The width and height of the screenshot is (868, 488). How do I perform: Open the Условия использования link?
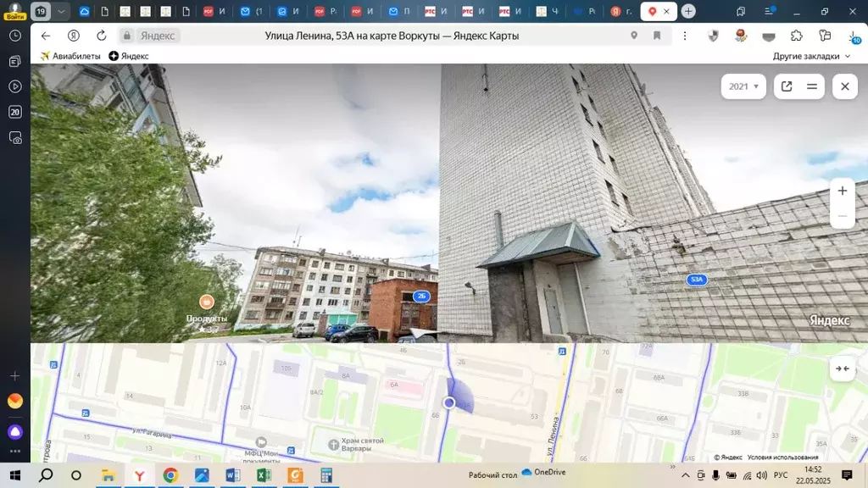point(782,457)
